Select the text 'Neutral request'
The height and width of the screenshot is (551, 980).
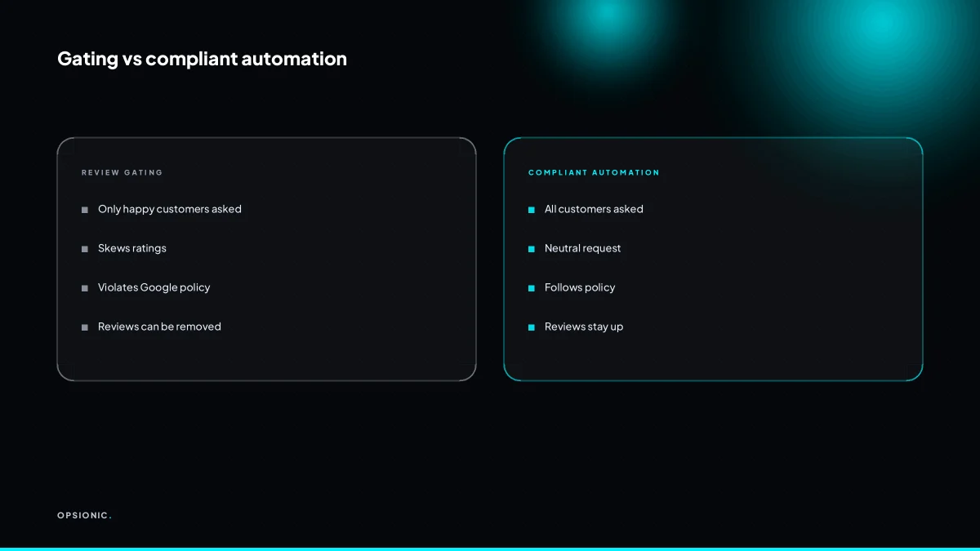click(582, 248)
